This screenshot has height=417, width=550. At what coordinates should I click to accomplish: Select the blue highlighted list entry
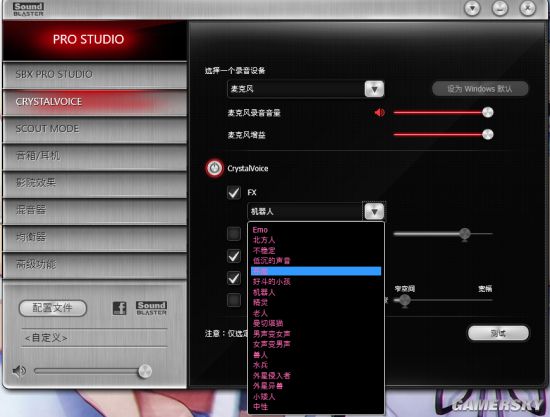[x=316, y=271]
